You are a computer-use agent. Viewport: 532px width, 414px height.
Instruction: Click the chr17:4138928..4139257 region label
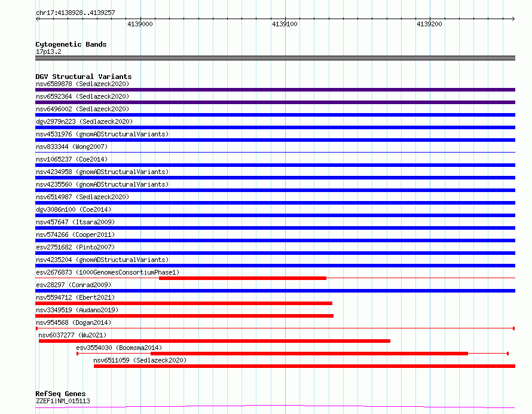click(75, 13)
